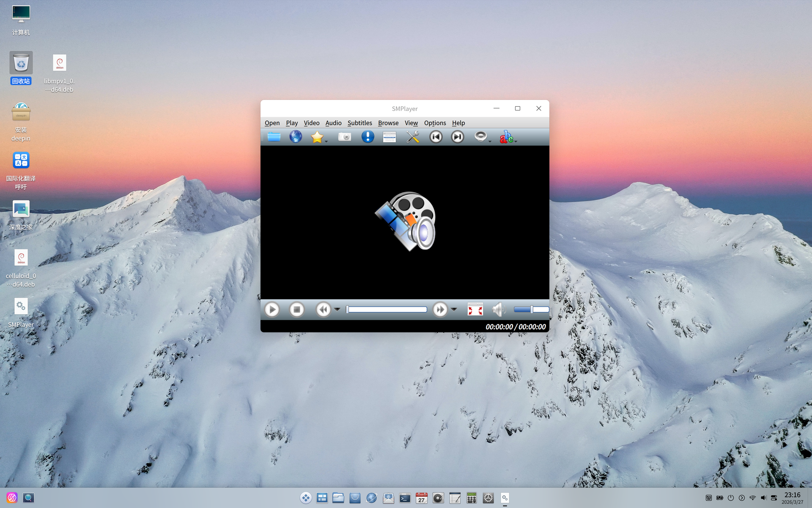Open the Browse menu
The image size is (812, 508).
pos(388,123)
